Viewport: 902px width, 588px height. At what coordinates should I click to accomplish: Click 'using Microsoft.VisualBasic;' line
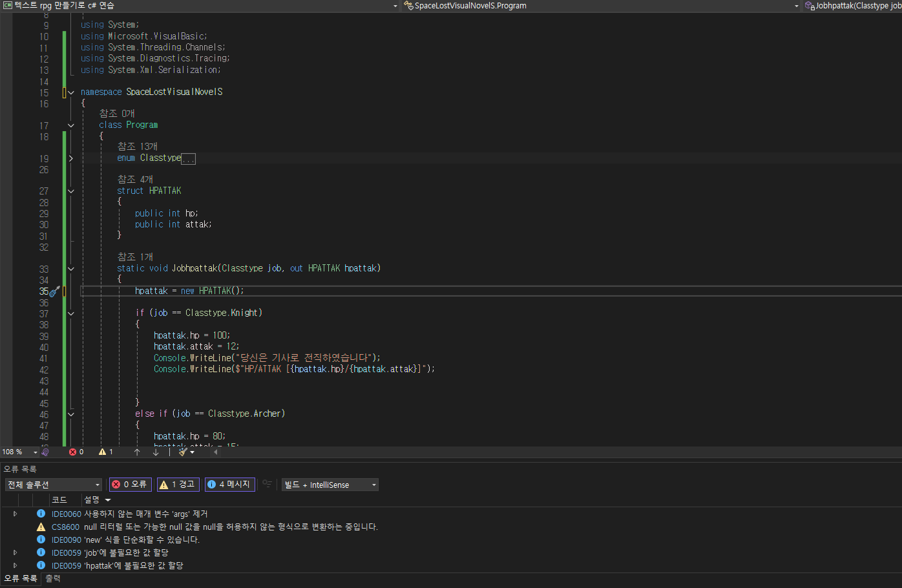[x=144, y=36]
